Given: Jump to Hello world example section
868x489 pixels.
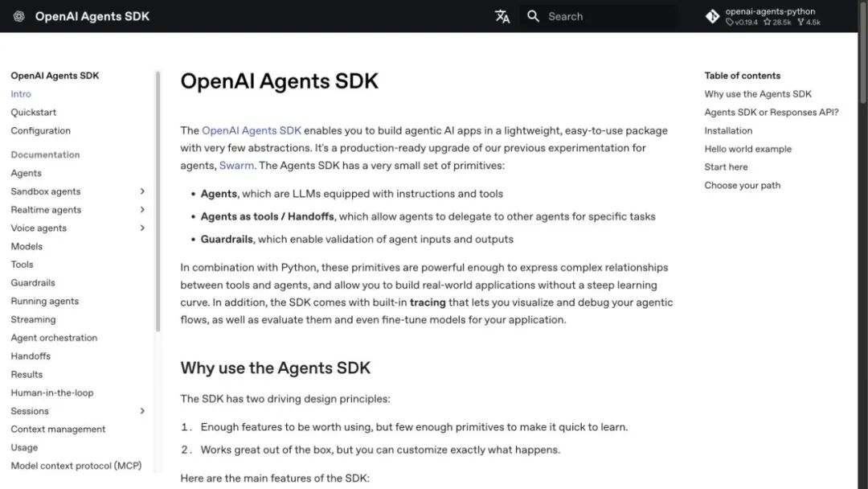Looking at the screenshot, I should pyautogui.click(x=748, y=149).
